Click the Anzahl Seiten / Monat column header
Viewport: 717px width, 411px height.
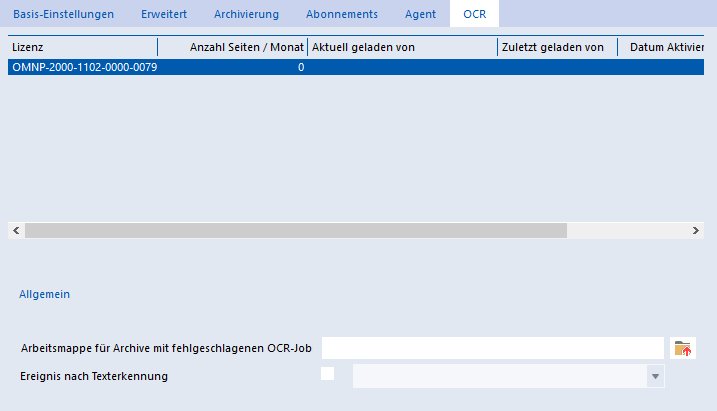click(x=233, y=47)
